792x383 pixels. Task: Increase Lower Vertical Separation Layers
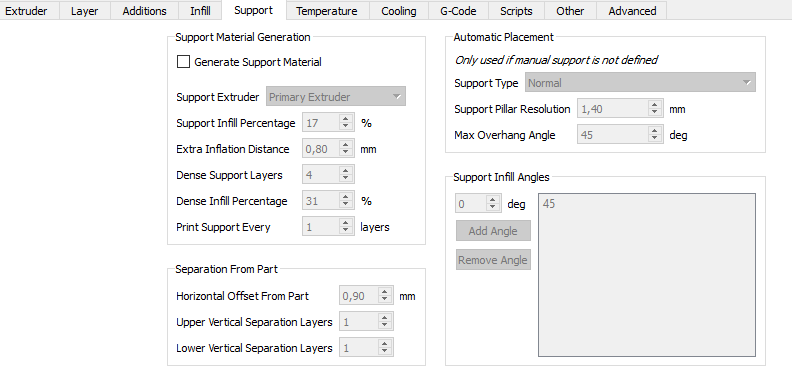click(x=385, y=344)
